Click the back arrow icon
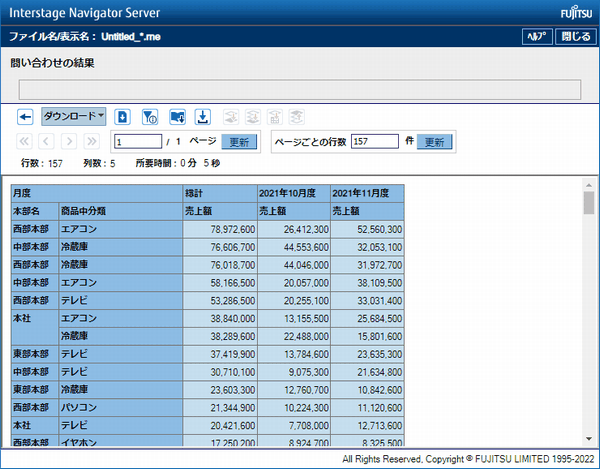The height and width of the screenshot is (469, 600). point(26,117)
